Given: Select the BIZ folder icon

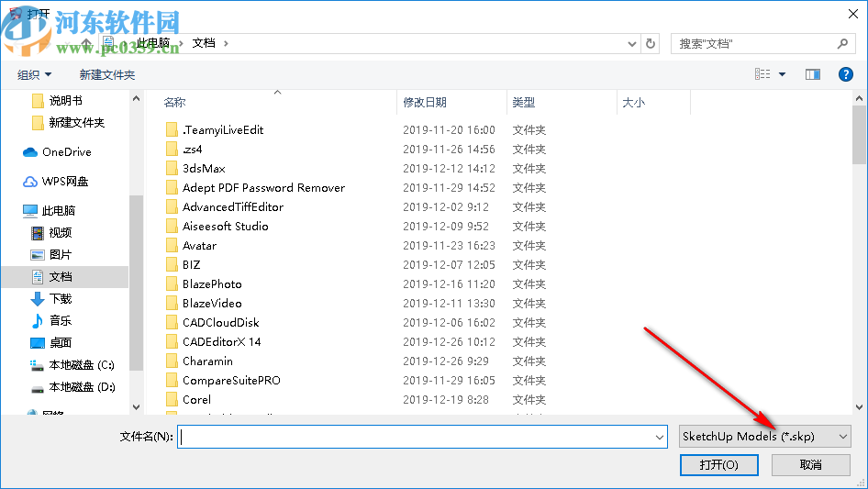Looking at the screenshot, I should click(172, 265).
